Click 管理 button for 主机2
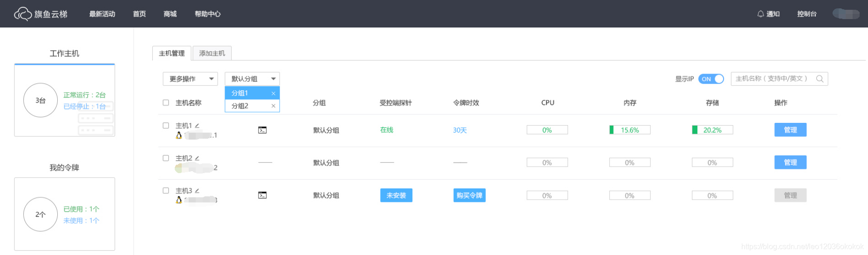Viewport: 868px width, 255px height. point(790,162)
